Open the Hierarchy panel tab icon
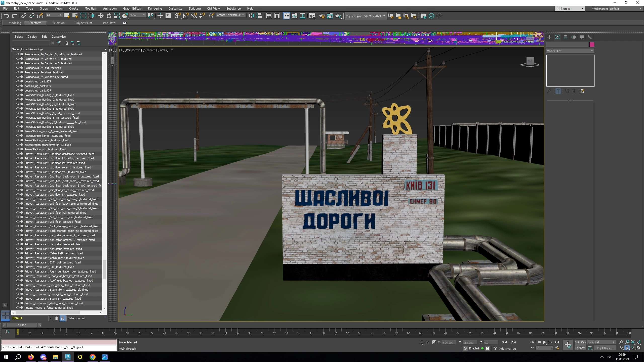This screenshot has height=362, width=644. pos(565,37)
